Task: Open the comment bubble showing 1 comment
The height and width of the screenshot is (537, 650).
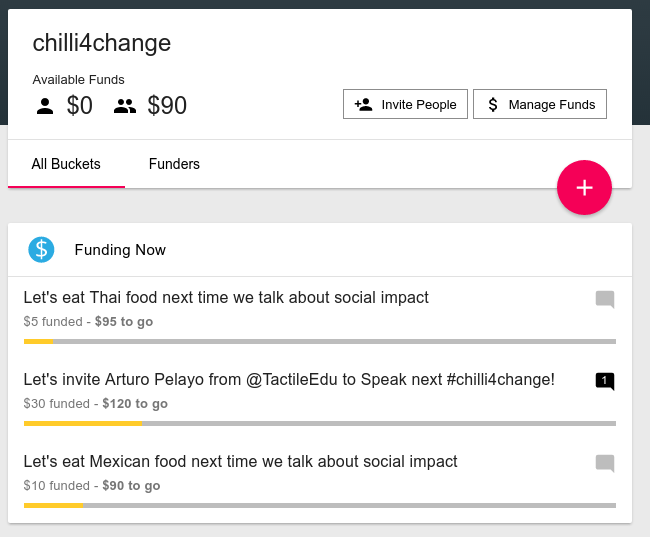Action: point(605,381)
